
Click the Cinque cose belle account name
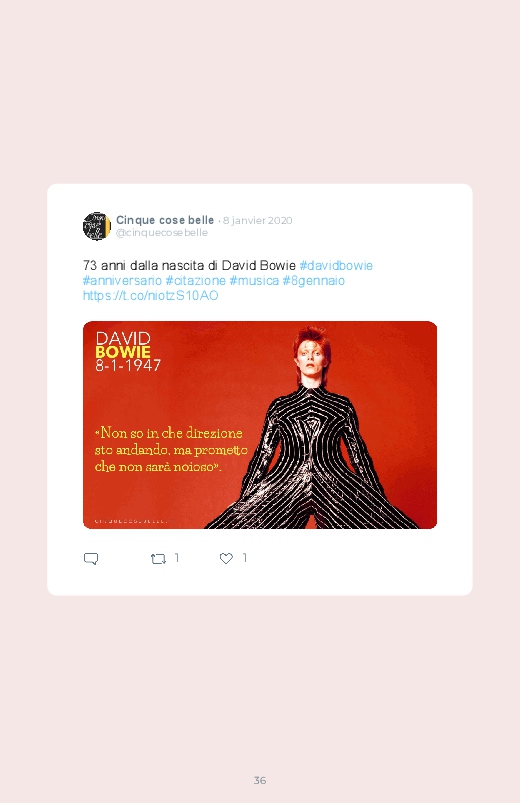click(x=165, y=220)
